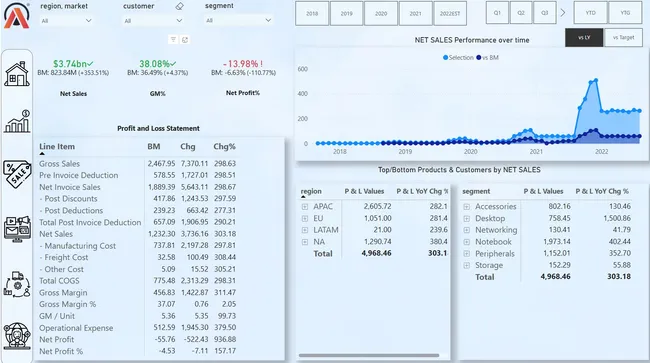Click the focus mode icon next to filter
Image resolution: width=650 pixels, height=363 pixels.
(x=185, y=40)
